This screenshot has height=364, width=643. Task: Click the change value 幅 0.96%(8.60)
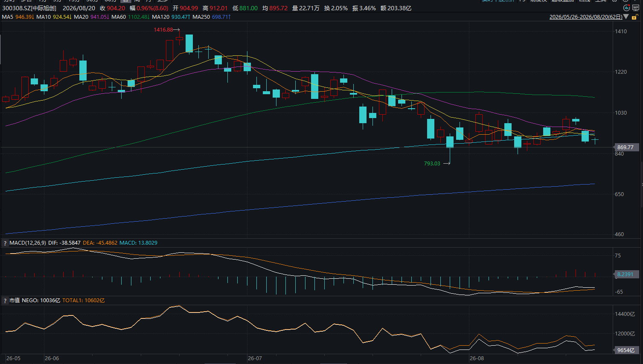tap(149, 8)
